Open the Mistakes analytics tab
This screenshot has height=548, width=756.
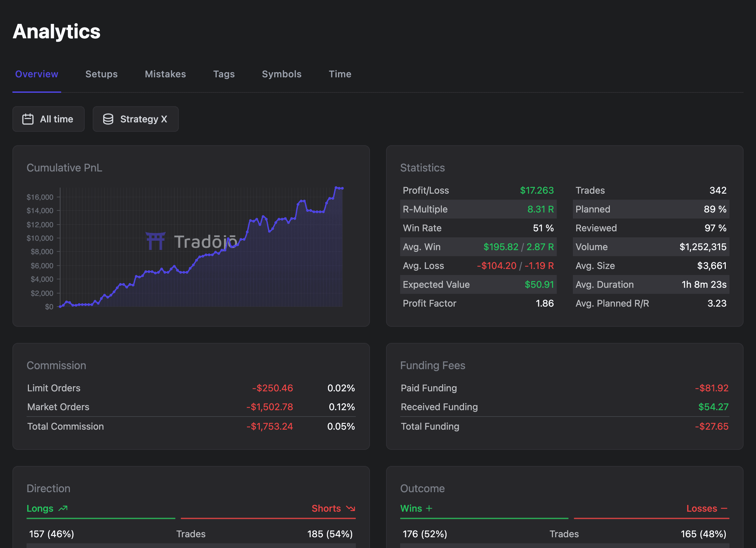pos(166,74)
